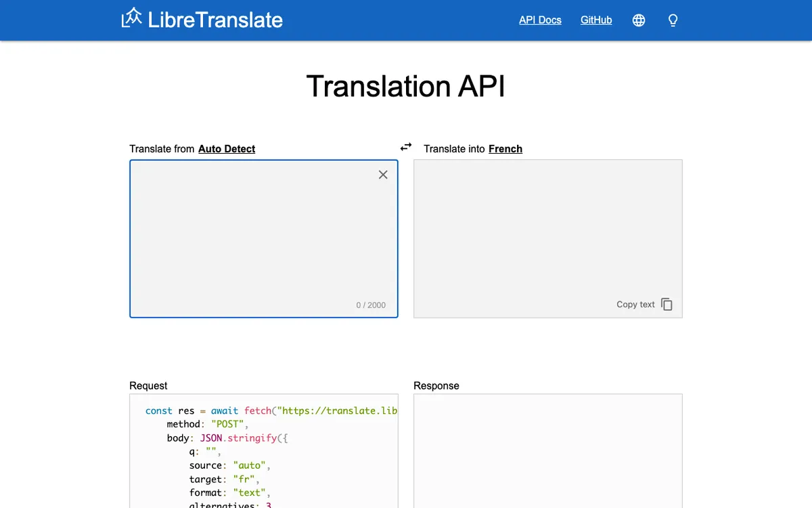
Task: Click the LibreTranslate brand name
Action: (x=215, y=20)
